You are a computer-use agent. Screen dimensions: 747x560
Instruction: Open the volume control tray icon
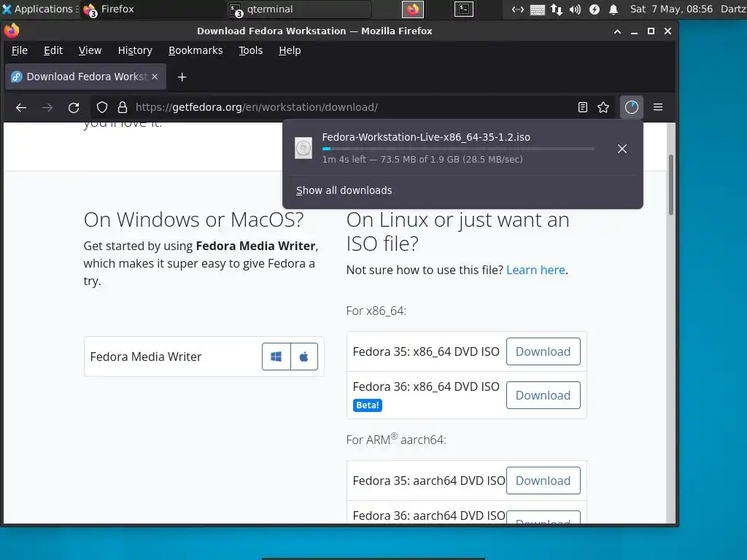(x=575, y=9)
